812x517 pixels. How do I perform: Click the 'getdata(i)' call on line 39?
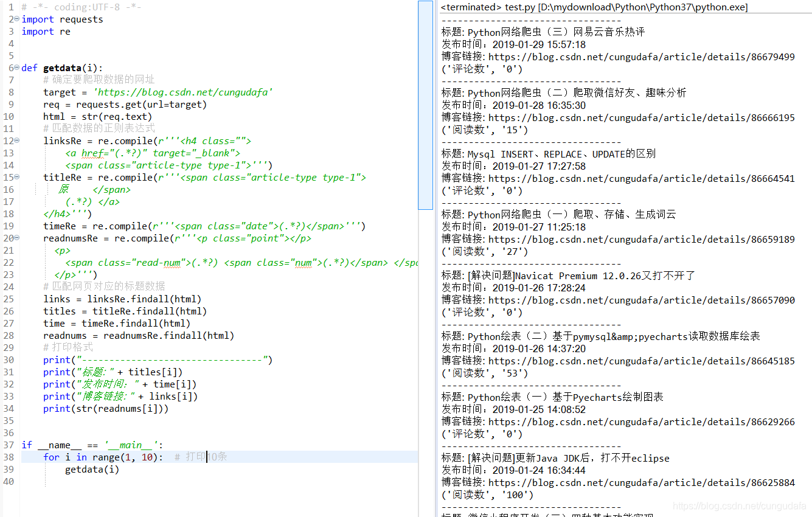92,470
